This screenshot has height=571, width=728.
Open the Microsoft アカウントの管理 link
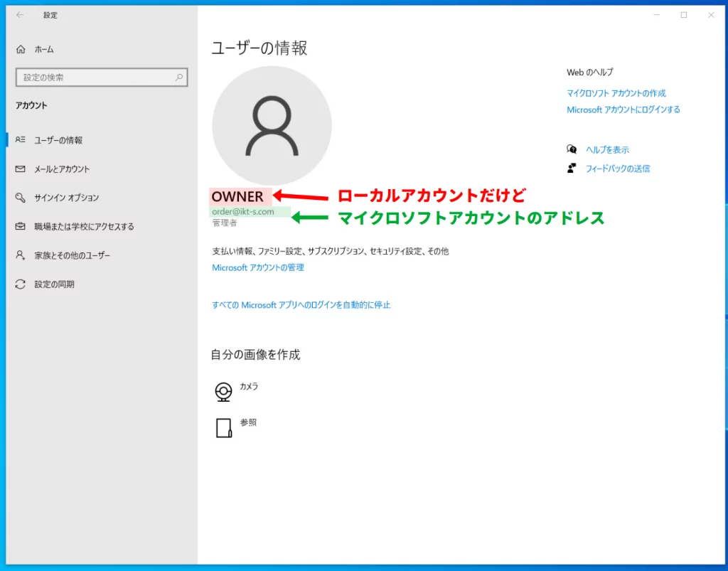pos(258,267)
